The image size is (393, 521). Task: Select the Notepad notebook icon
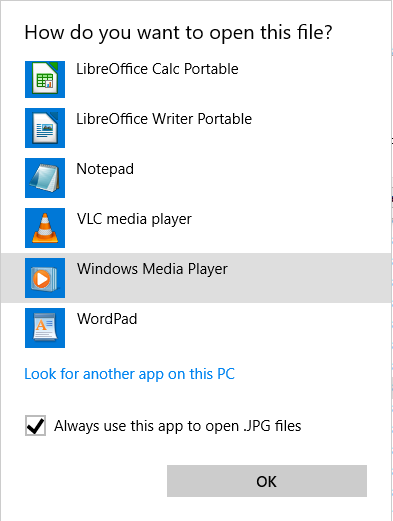[x=45, y=178]
